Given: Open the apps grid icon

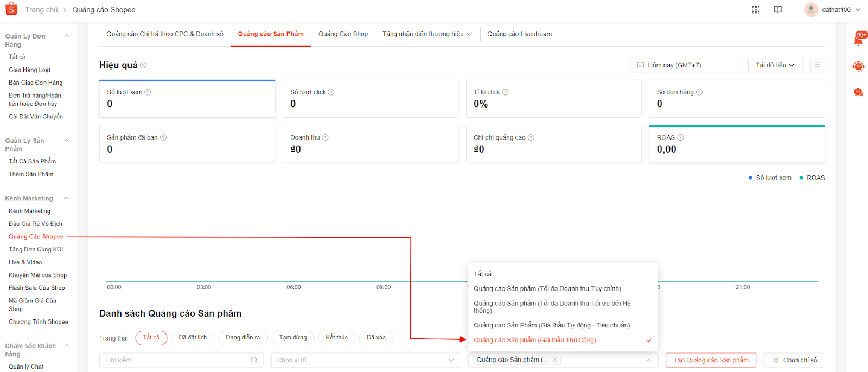Looking at the screenshot, I should click(x=756, y=10).
